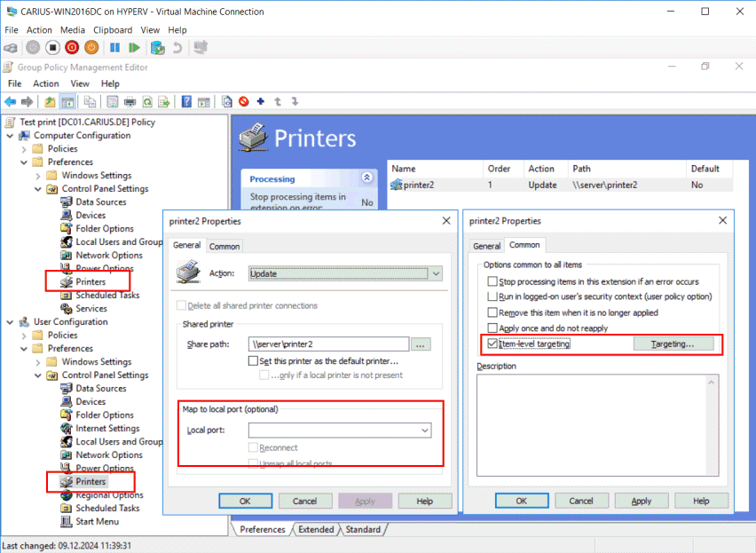Go up one level with the folder arrow icon
The height and width of the screenshot is (553, 756).
[x=50, y=102]
